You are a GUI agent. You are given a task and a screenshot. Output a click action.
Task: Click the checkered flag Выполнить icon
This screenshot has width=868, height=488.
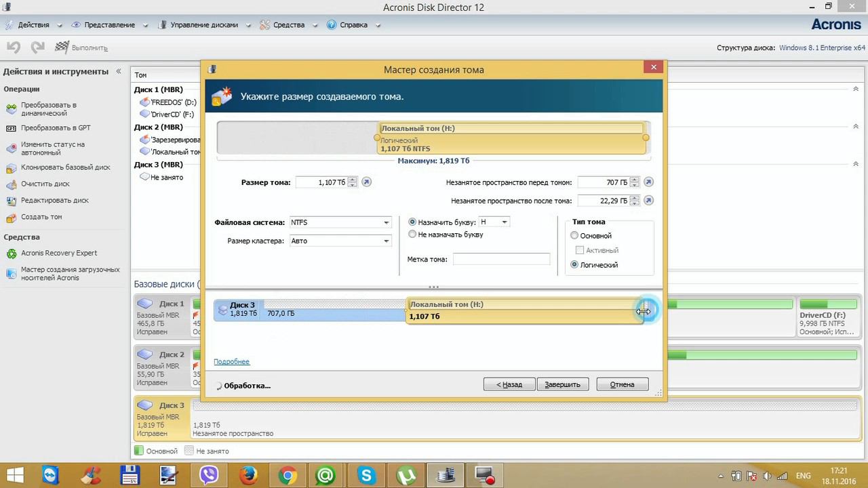pyautogui.click(x=62, y=47)
